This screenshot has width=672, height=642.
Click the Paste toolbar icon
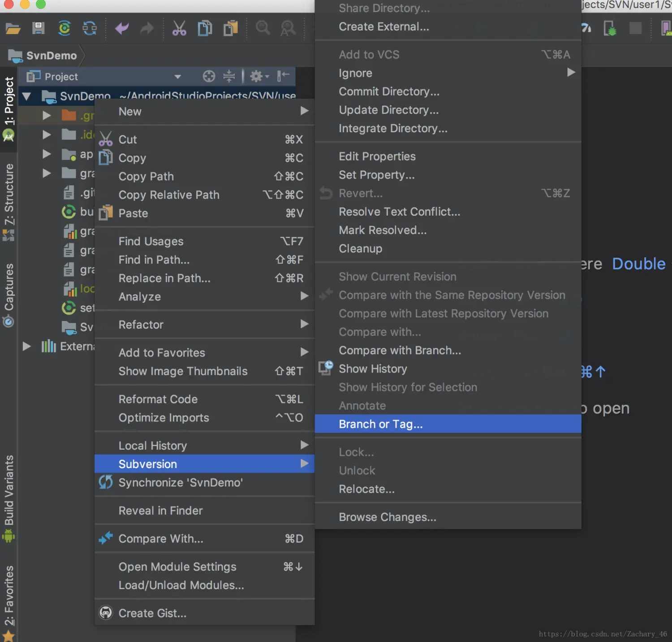coord(231,28)
